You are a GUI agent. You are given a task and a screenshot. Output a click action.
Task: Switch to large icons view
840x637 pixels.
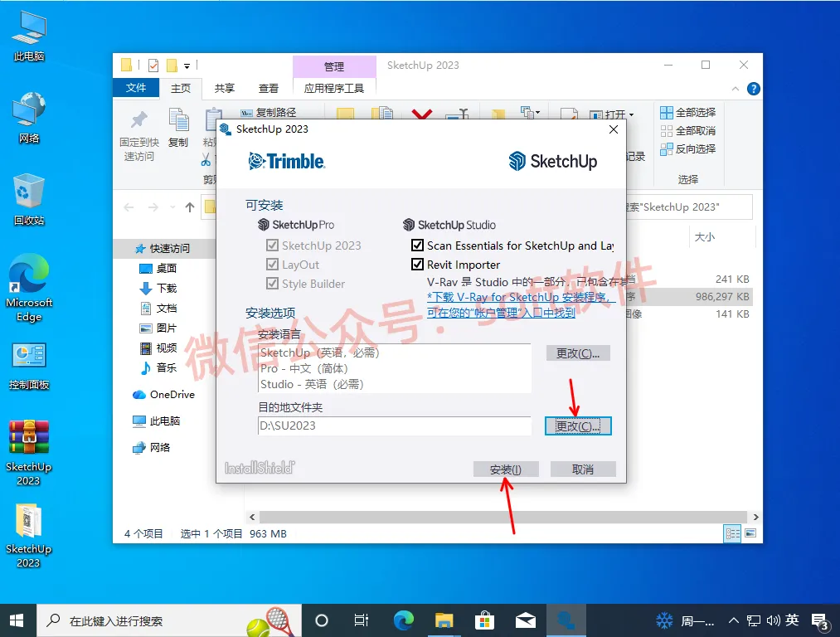tap(750, 533)
